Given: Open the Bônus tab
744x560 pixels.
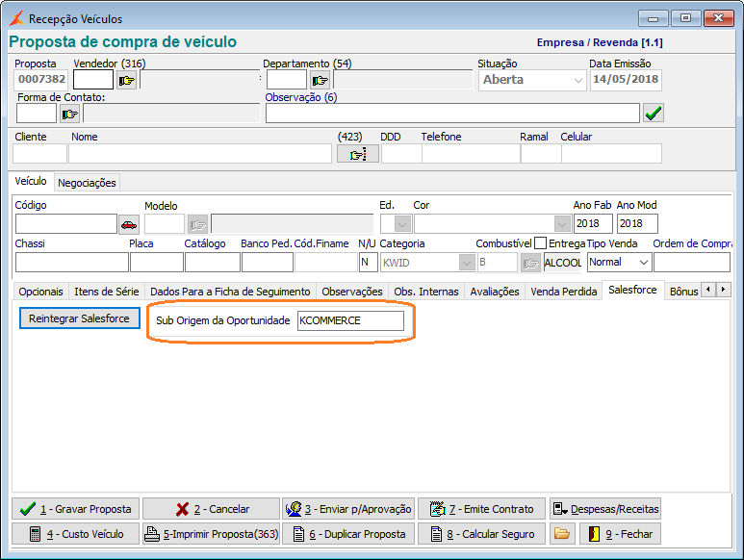Looking at the screenshot, I should coord(683,292).
